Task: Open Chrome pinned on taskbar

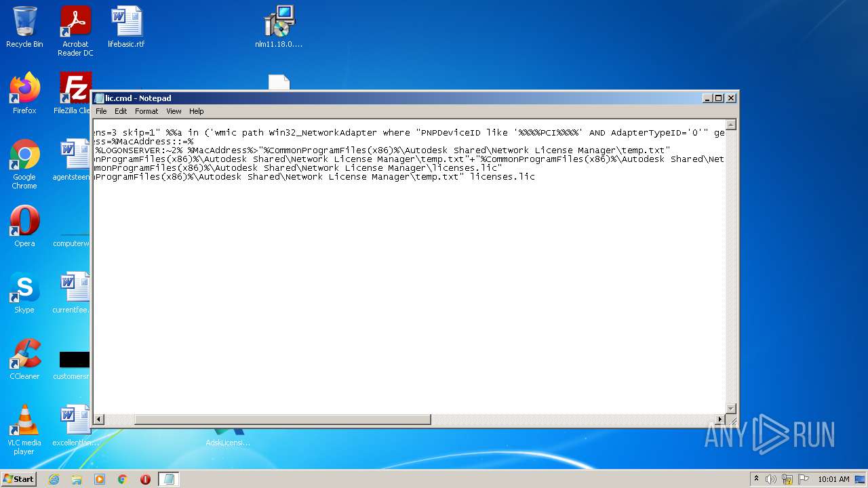Action: pos(123,479)
